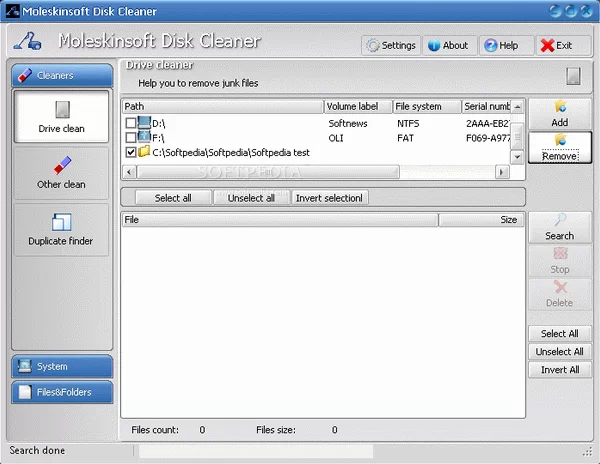Click the OLI volume label
Screen dimensions: 600x464
coord(336,138)
